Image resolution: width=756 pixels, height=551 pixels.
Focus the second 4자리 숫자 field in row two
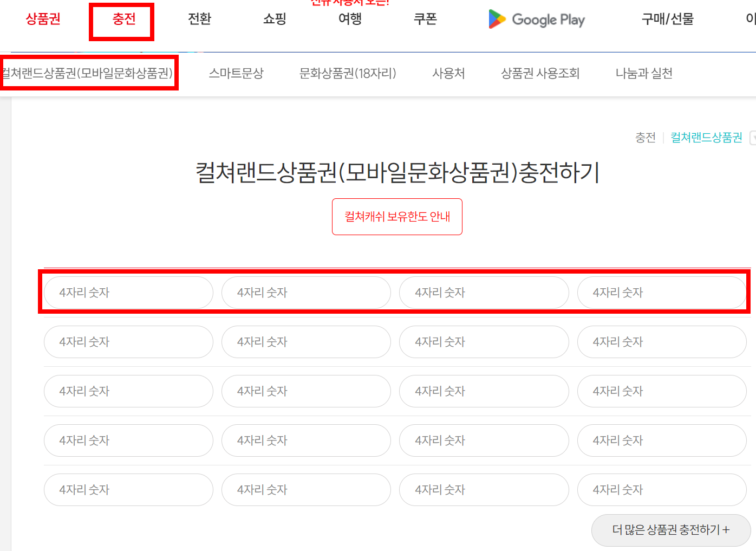tap(306, 342)
